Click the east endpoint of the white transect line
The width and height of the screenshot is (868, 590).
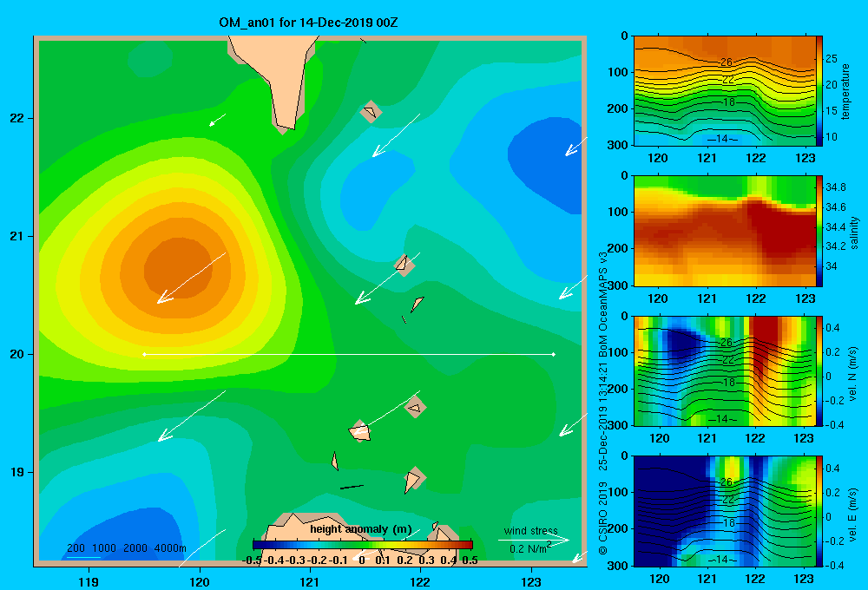coord(554,354)
